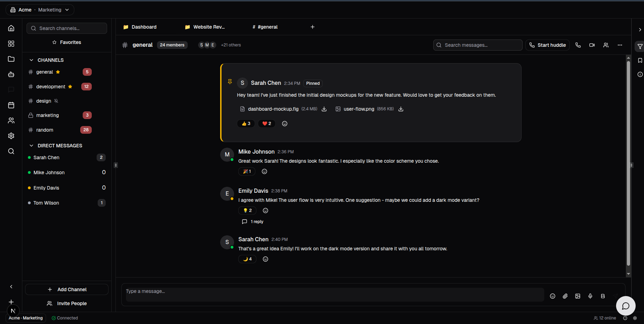Open the floating chat bubble button
This screenshot has width=644, height=324.
[626, 306]
